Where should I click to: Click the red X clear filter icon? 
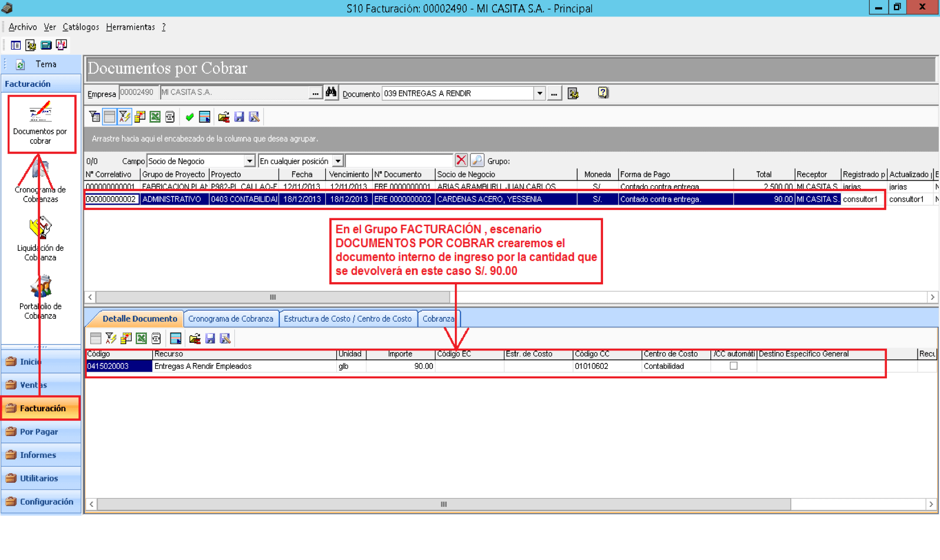(x=461, y=160)
